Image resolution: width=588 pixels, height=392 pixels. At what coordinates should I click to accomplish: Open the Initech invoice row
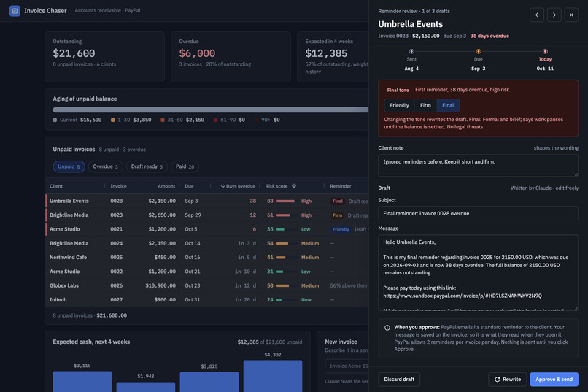click(207, 300)
